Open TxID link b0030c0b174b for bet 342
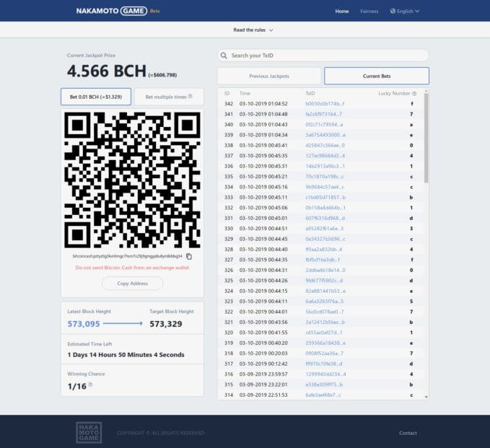490x448 pixels. 325,104
